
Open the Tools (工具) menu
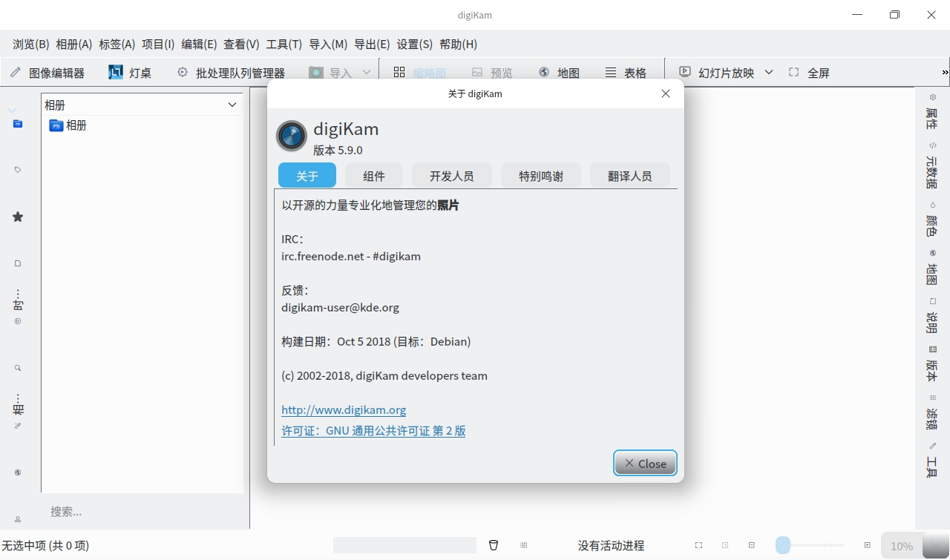284,45
